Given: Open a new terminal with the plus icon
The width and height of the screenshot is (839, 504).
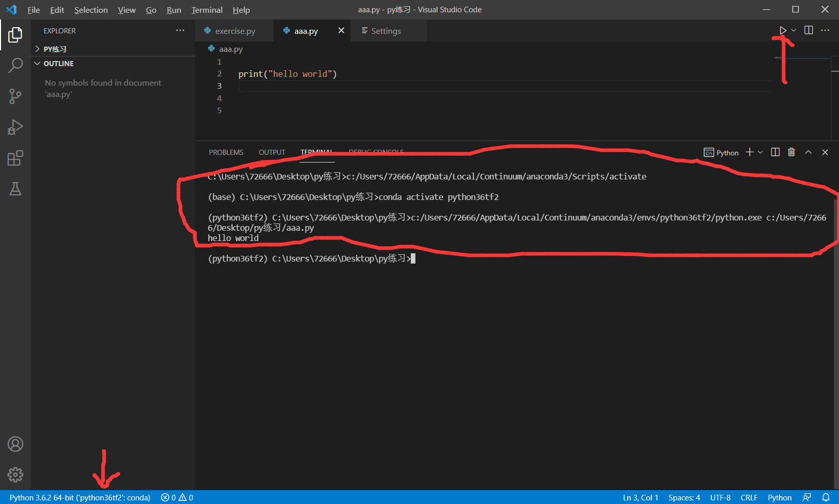Looking at the screenshot, I should (x=749, y=152).
